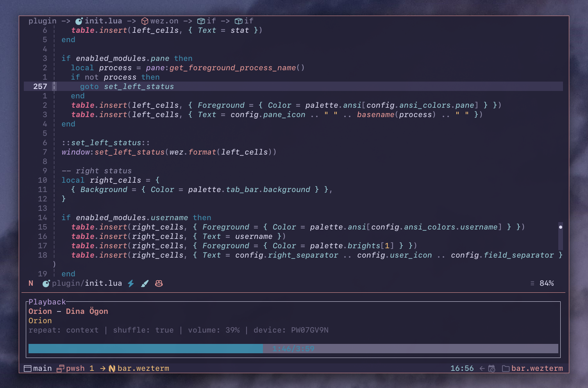Click the Copilot icon in statusline
This screenshot has height=388, width=588.
click(x=159, y=283)
